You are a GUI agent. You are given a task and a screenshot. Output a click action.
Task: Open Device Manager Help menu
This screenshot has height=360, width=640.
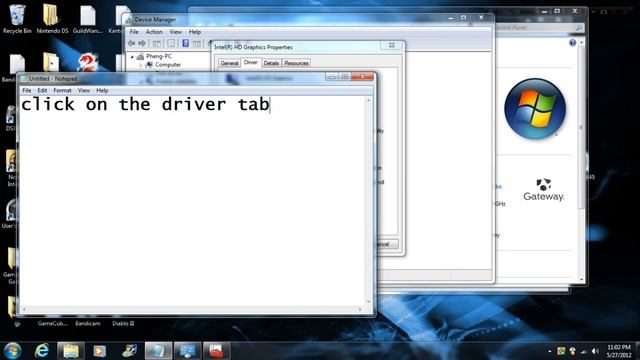[x=195, y=31]
